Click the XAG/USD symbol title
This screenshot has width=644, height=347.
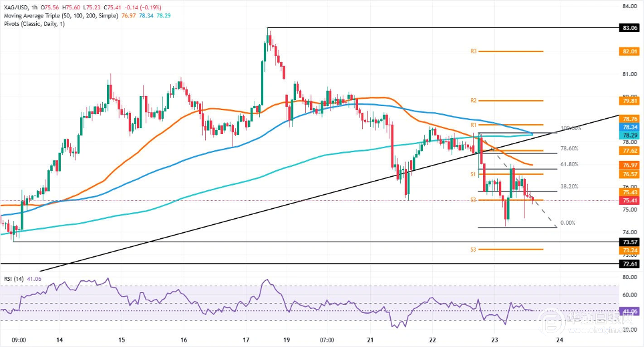(17, 5)
